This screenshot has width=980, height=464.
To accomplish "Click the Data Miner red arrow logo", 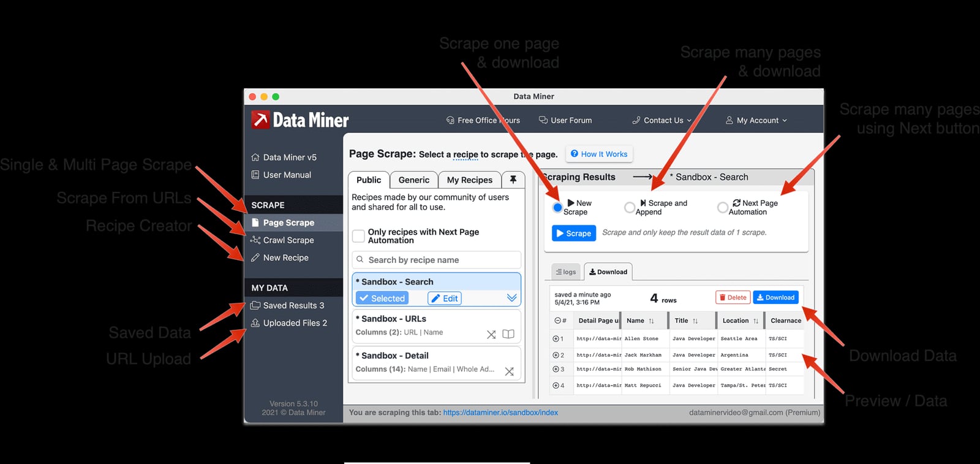I will click(260, 120).
